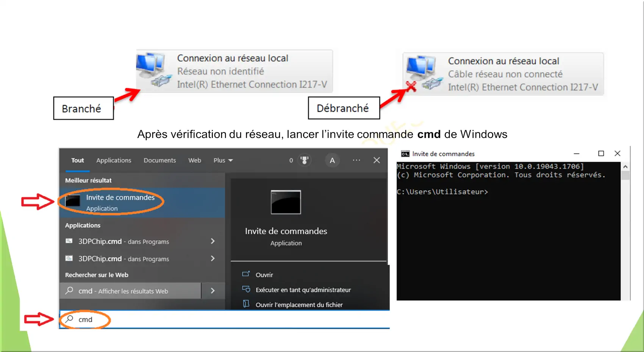Click Ouvrir in preview pane
The image size is (644, 352).
pyautogui.click(x=264, y=275)
